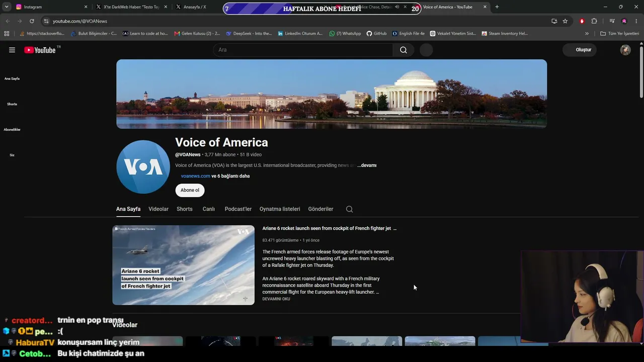
Task: Open the channel's Canlı tab
Action: 209,209
